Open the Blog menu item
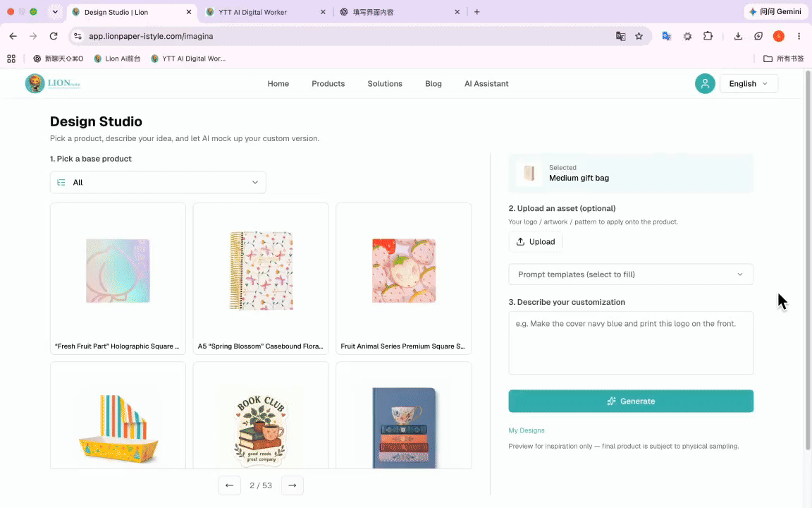 click(433, 83)
